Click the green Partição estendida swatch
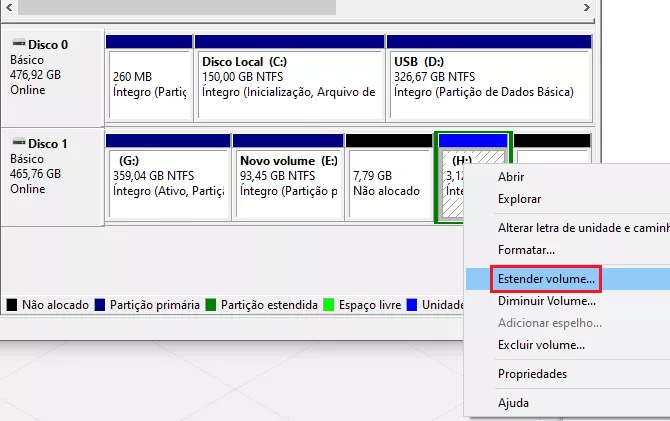The image size is (670, 421). (211, 305)
